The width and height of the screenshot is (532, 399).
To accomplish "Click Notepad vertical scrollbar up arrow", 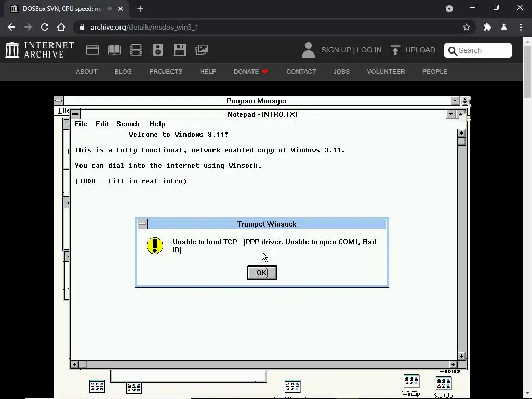I will tap(461, 134).
